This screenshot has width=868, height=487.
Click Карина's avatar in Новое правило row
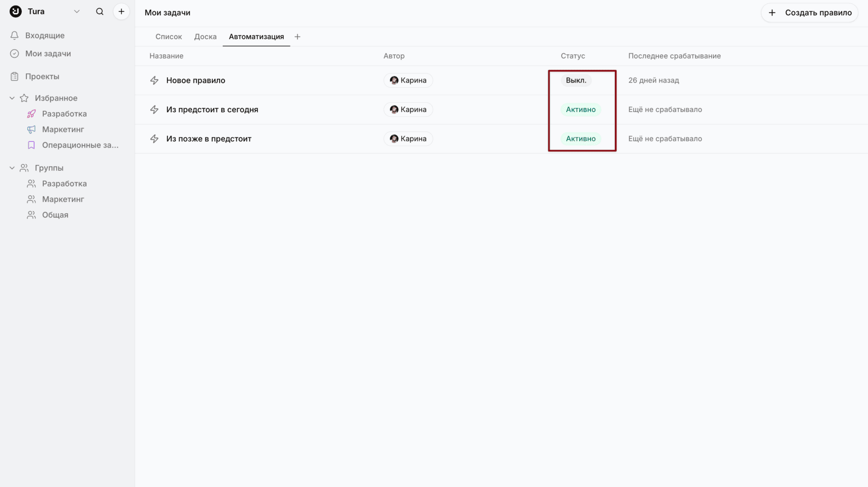[x=394, y=81]
